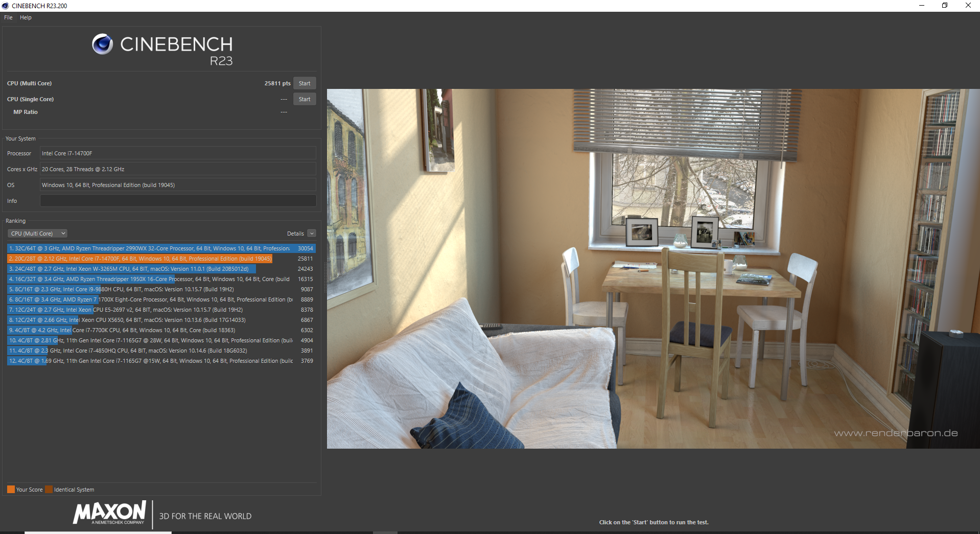The height and width of the screenshot is (534, 980).
Task: Click the Identical System legend label
Action: point(74,490)
